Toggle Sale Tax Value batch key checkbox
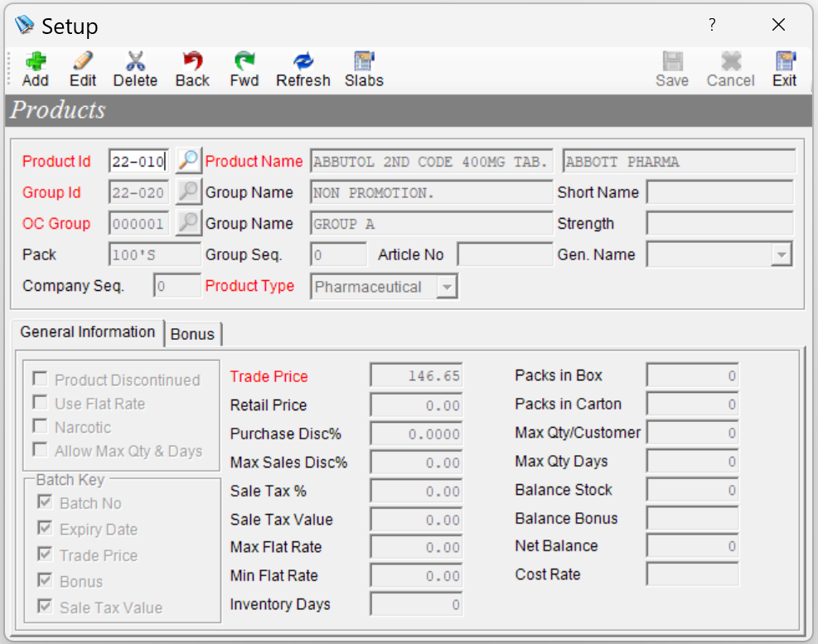 (x=45, y=607)
